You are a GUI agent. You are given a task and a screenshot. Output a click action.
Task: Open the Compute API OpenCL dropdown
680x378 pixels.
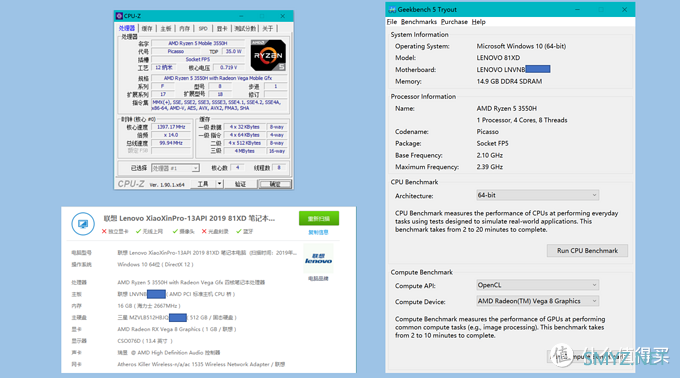coord(537,285)
